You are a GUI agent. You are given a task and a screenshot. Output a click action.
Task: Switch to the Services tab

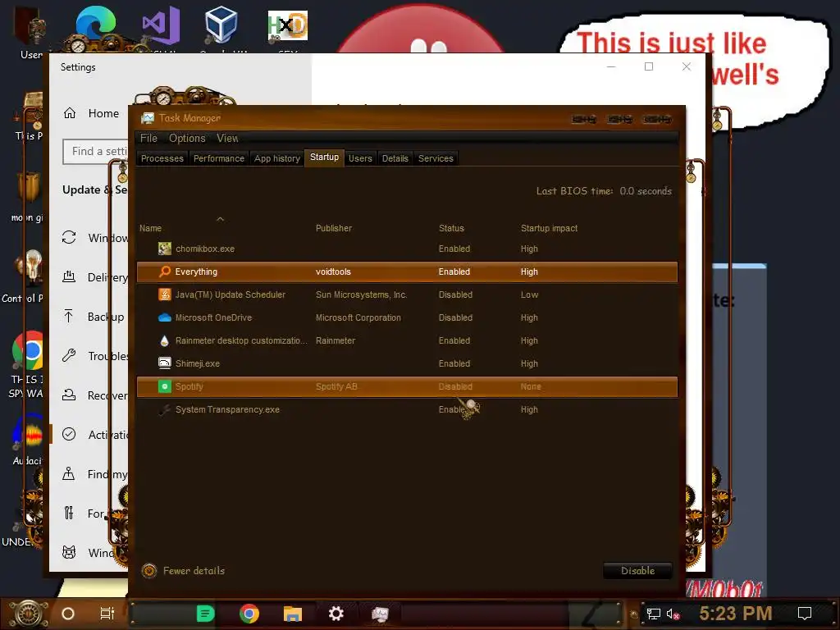coord(436,158)
